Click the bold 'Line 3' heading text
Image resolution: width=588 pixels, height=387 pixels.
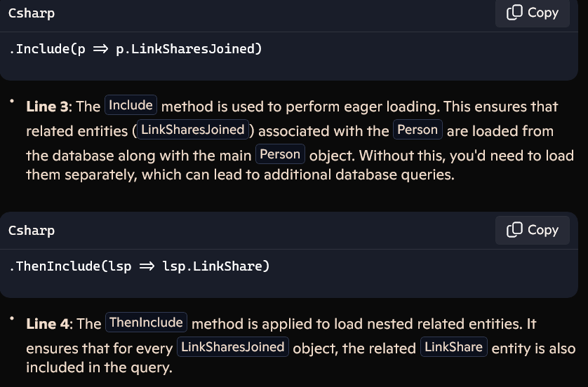tap(47, 107)
